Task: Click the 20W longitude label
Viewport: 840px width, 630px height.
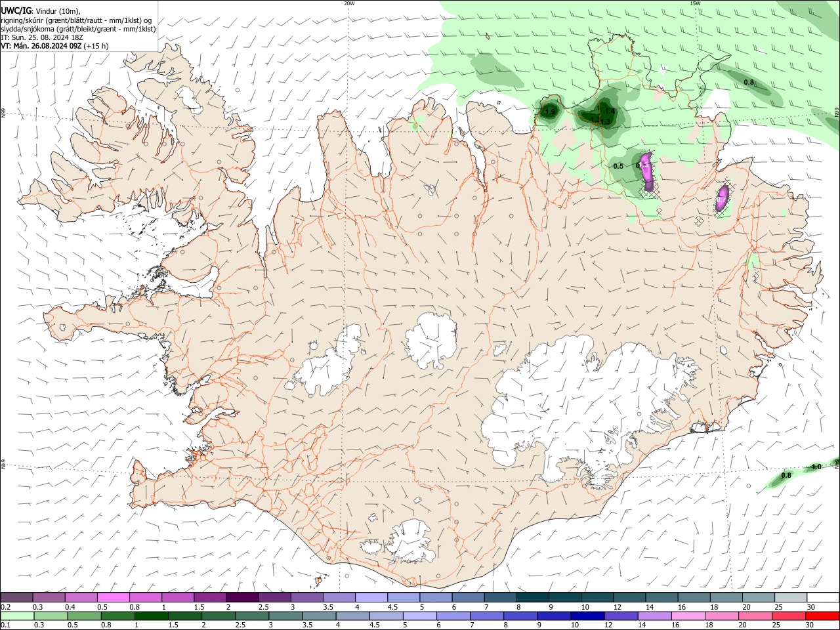Action: pyautogui.click(x=349, y=3)
